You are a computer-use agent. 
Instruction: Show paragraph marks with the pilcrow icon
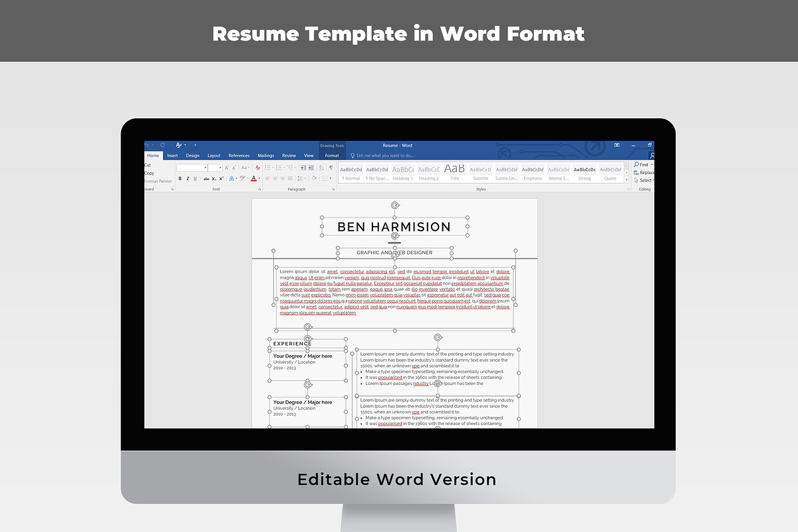click(x=331, y=168)
